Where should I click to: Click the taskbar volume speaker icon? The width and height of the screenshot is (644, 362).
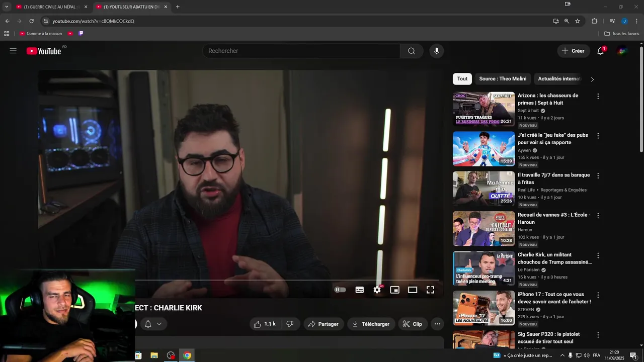(587, 355)
